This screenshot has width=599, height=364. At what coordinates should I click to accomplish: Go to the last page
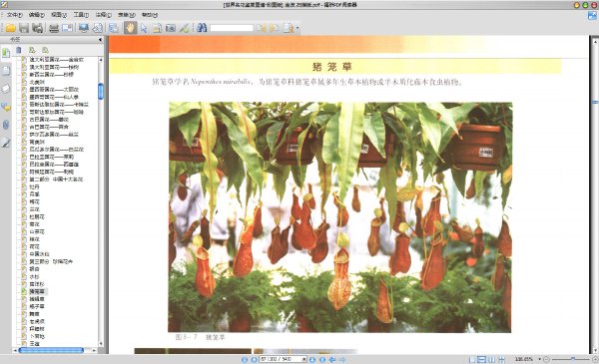coord(322,359)
